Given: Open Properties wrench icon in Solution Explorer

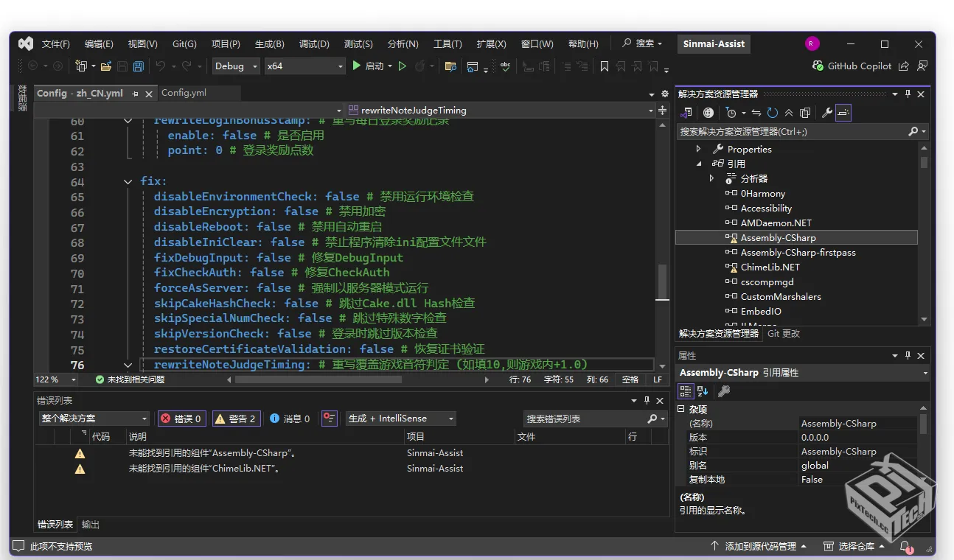Looking at the screenshot, I should click(826, 113).
